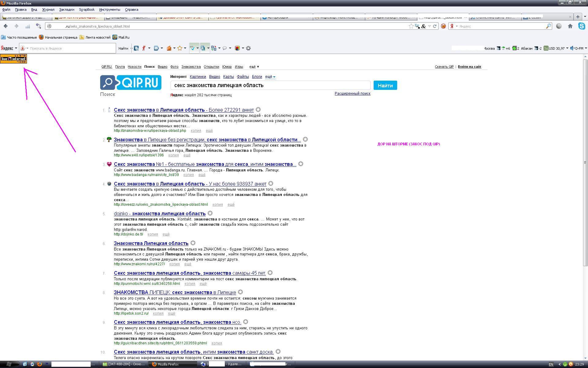
Task: Click the back navigation arrow
Action: click(6, 26)
